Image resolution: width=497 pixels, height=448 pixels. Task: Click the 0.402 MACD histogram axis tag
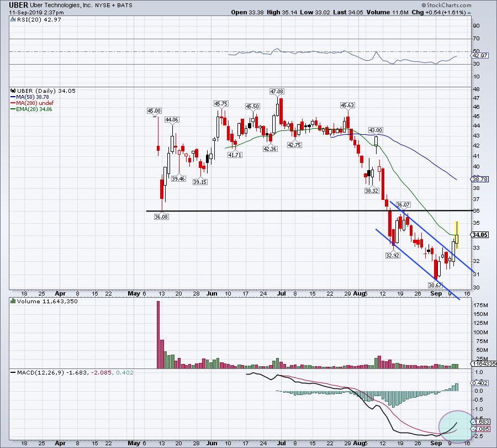click(480, 383)
